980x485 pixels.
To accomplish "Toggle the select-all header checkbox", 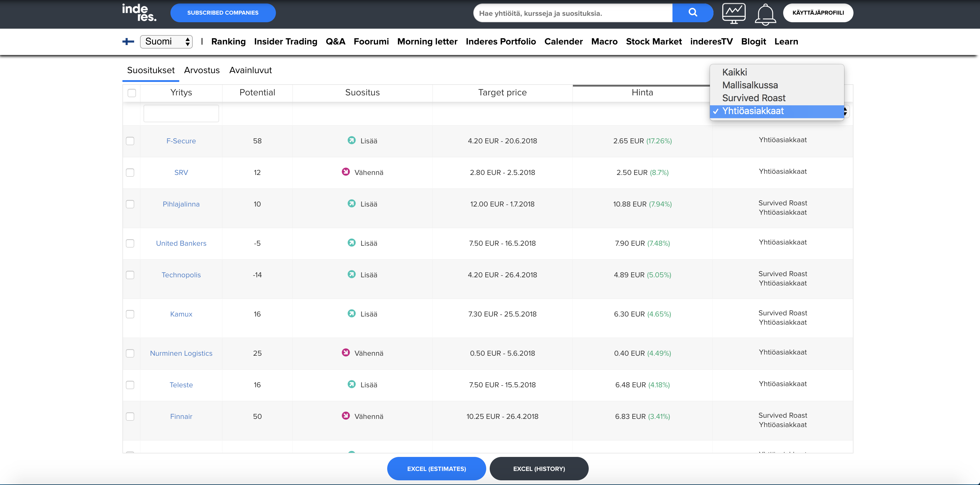I will 132,93.
